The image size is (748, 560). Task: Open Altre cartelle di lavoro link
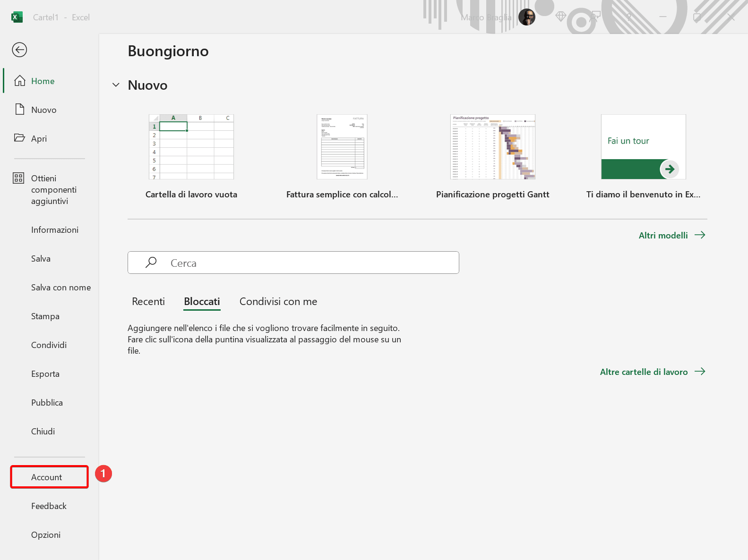[644, 372]
